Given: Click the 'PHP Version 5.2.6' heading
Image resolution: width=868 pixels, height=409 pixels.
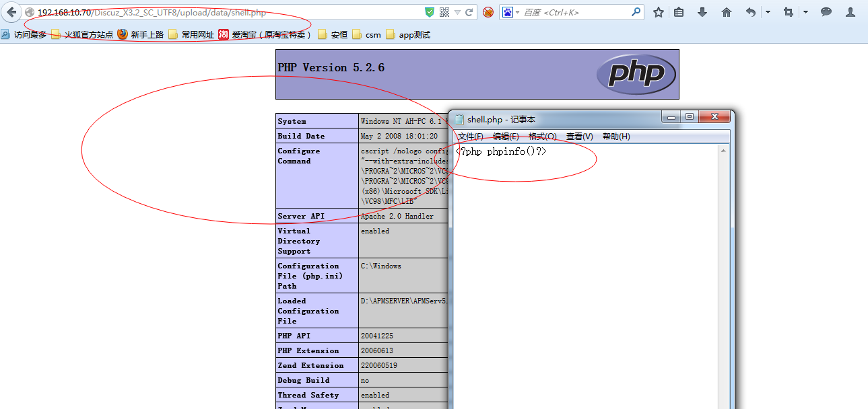Looking at the screenshot, I should coord(331,67).
